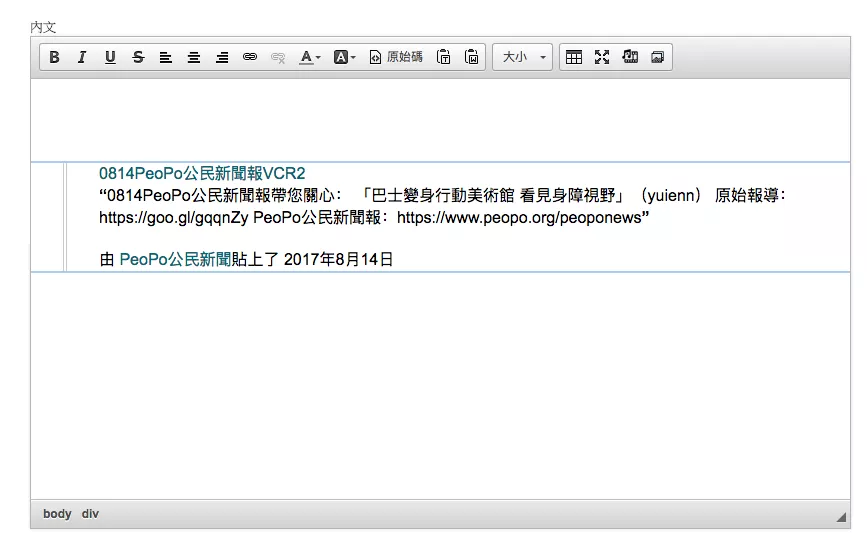The height and width of the screenshot is (543, 867).
Task: Toggle underline formatting
Action: (110, 57)
